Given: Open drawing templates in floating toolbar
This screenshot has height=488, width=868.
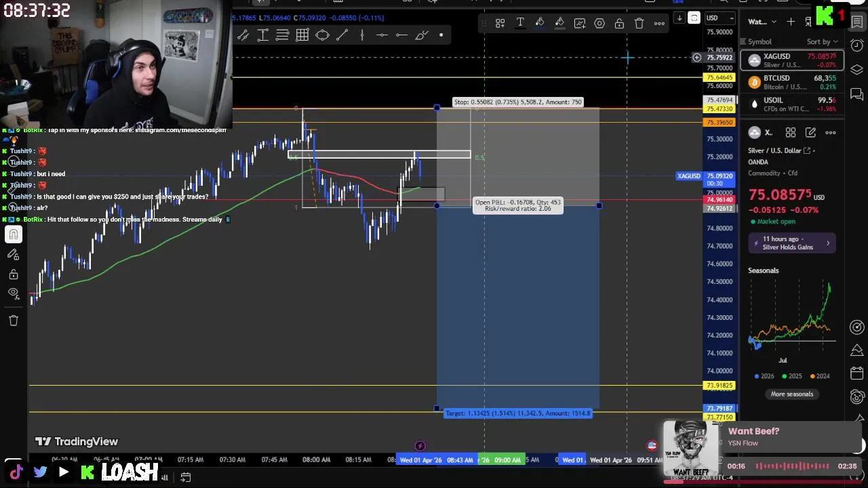Looking at the screenshot, I should (500, 24).
